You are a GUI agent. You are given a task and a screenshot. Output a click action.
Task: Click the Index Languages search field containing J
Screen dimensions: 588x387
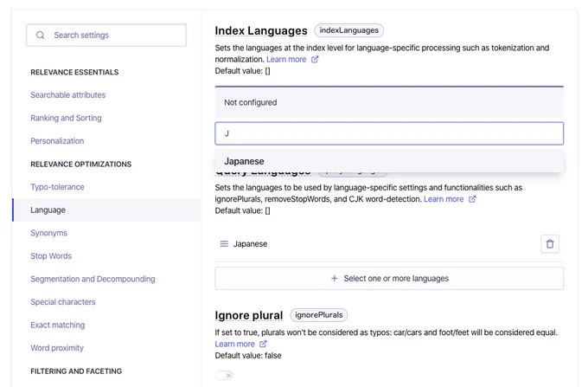pos(389,133)
